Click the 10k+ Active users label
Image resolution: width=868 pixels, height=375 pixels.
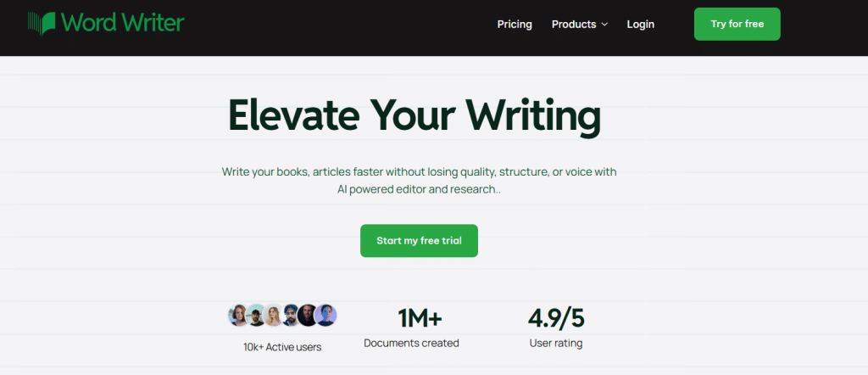pyautogui.click(x=282, y=347)
